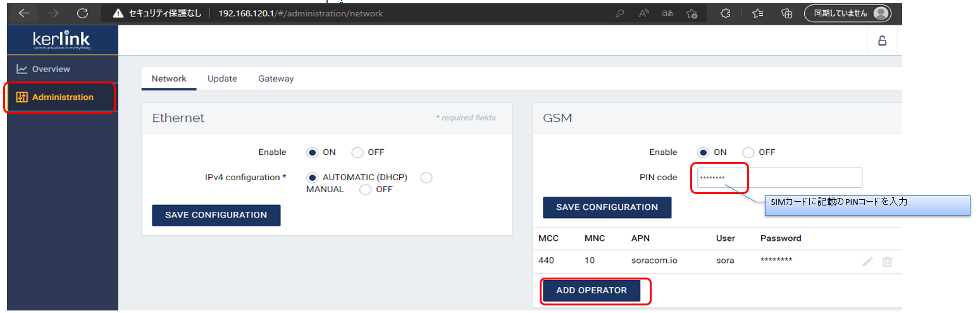The width and height of the screenshot is (980, 313).
Task: Go to Overview in the sidebar
Action: [x=51, y=69]
